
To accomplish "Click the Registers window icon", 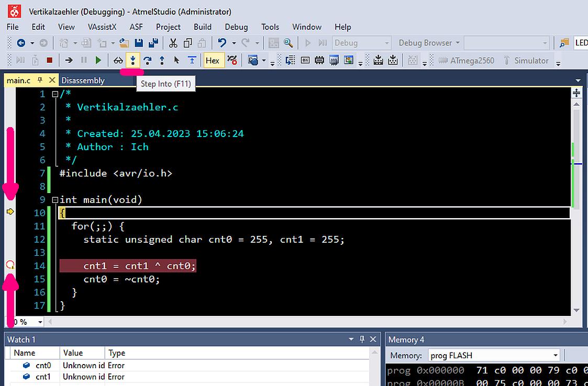I will click(x=305, y=60).
